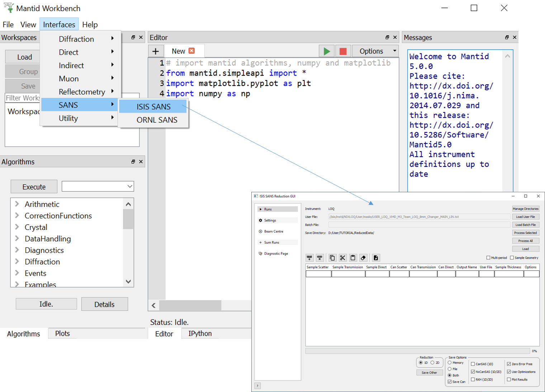Float the Algorithms panel
Viewport: 545px width, 392px height.
133,162
